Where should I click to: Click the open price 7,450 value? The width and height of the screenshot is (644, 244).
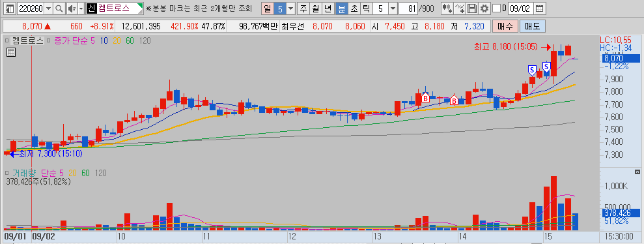pyautogui.click(x=395, y=26)
